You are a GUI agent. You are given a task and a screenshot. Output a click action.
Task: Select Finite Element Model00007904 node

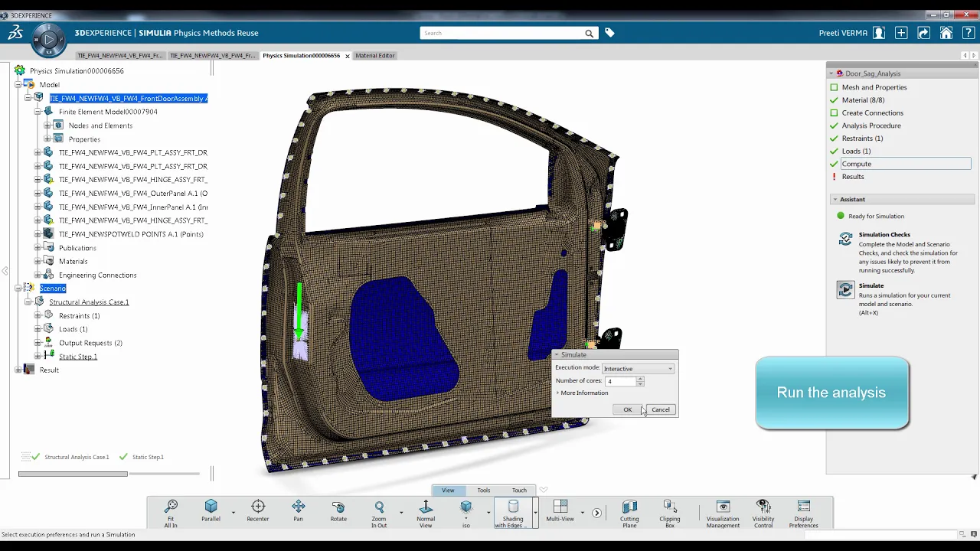(108, 112)
